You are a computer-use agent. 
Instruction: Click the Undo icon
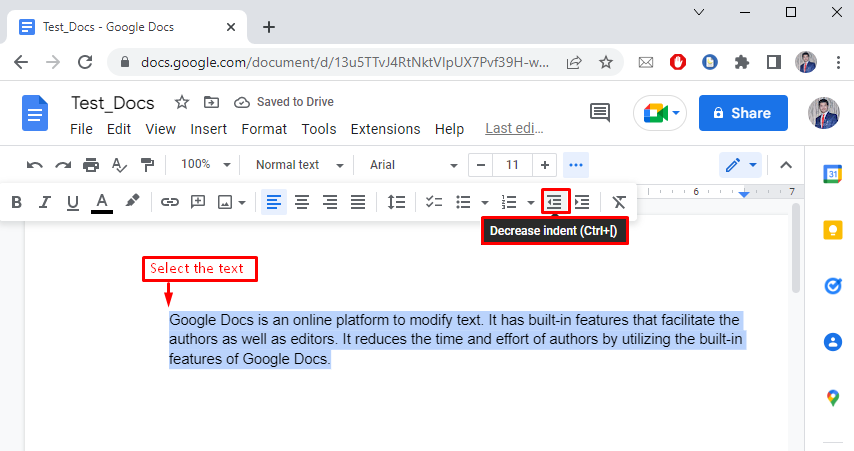[35, 165]
